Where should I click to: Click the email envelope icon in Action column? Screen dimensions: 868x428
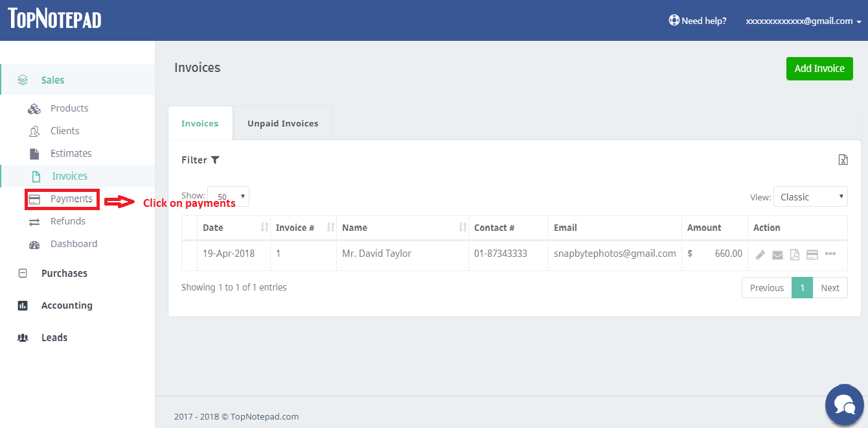click(x=777, y=255)
